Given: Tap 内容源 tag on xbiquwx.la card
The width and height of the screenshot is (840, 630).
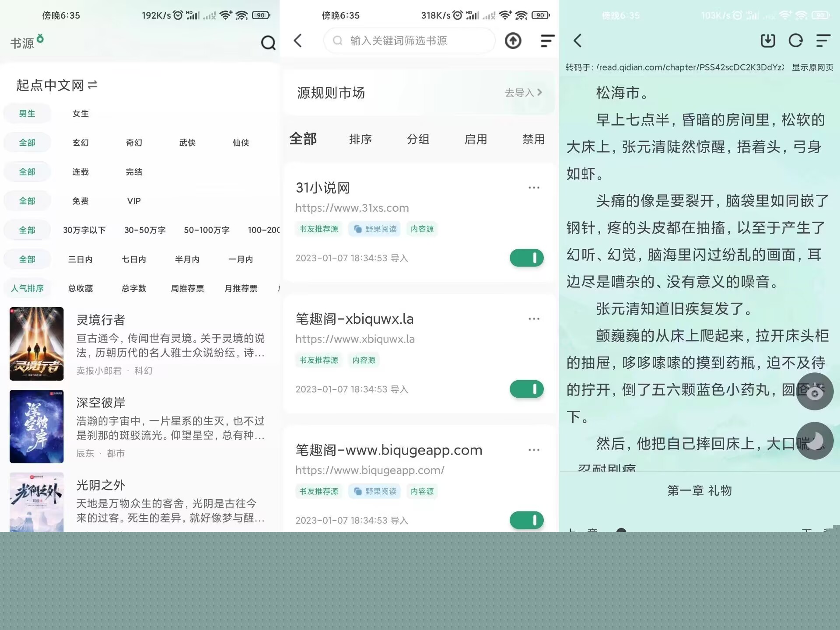Looking at the screenshot, I should (x=364, y=360).
